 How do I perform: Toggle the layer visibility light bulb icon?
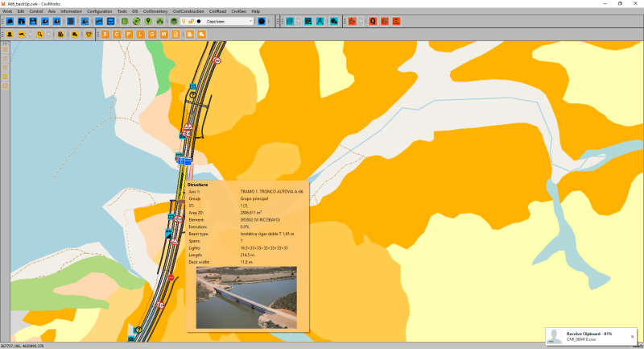coord(183,21)
